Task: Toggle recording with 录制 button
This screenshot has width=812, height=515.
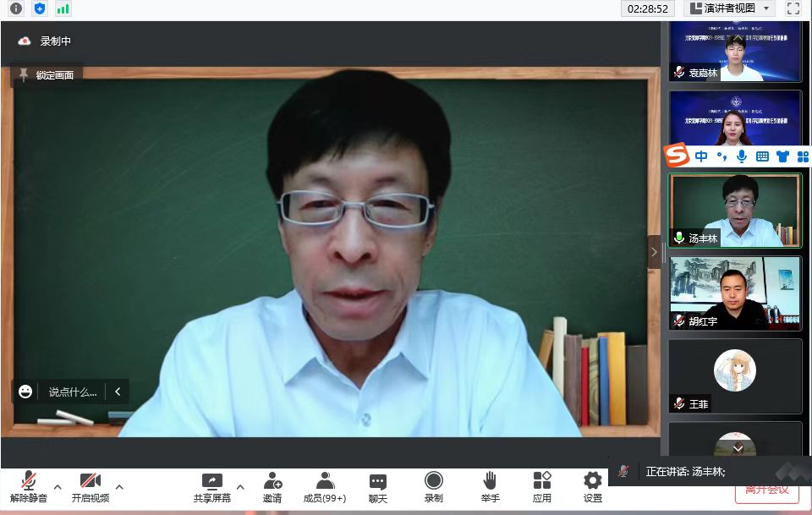Action: pyautogui.click(x=433, y=487)
